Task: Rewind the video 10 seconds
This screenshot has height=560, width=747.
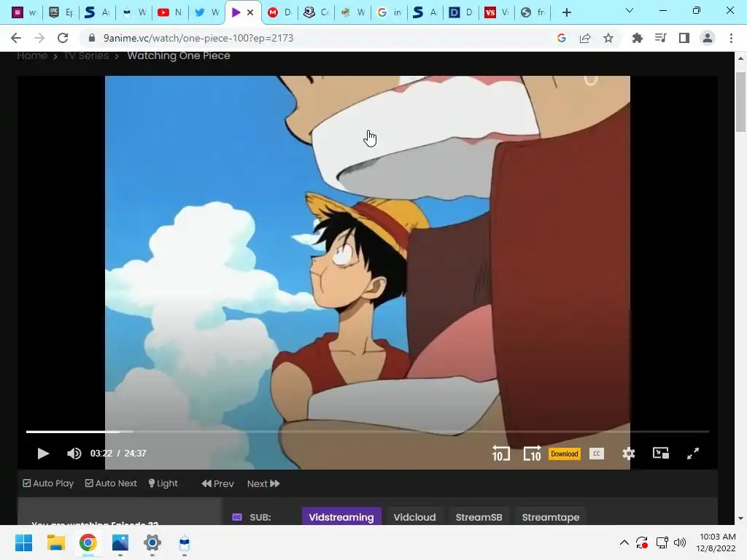Action: (500, 454)
